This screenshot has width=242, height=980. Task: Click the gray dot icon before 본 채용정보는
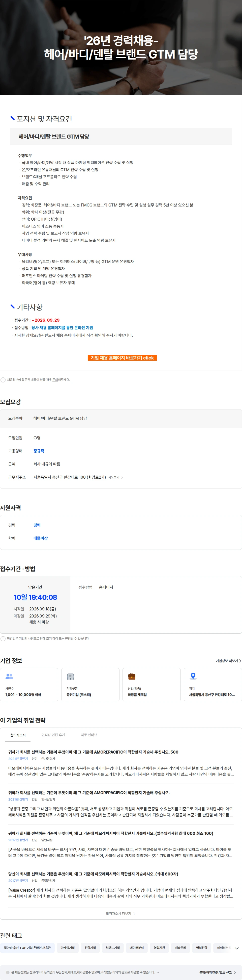[x=8, y=972]
